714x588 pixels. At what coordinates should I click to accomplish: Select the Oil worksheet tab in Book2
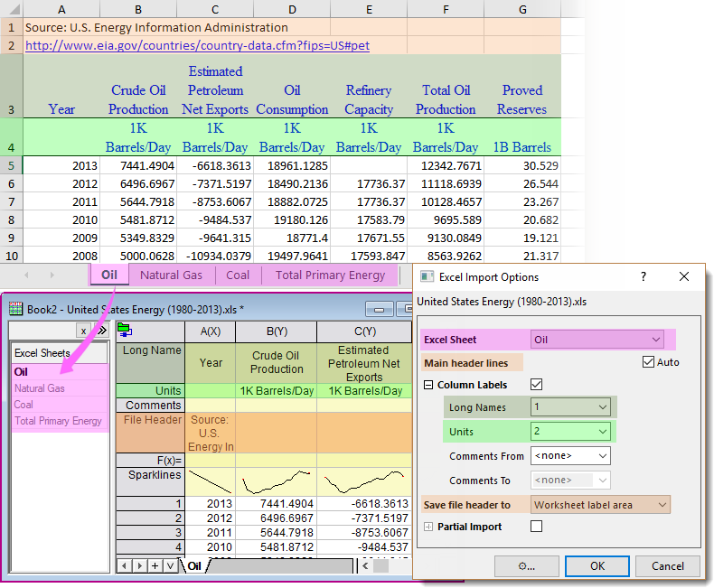coord(194,565)
